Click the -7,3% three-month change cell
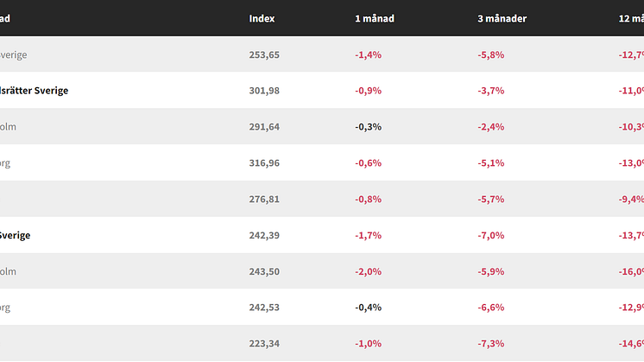 pos(490,343)
